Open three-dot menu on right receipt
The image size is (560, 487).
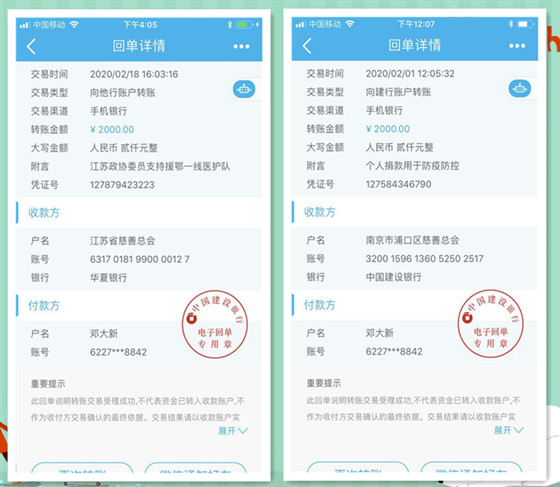click(517, 46)
